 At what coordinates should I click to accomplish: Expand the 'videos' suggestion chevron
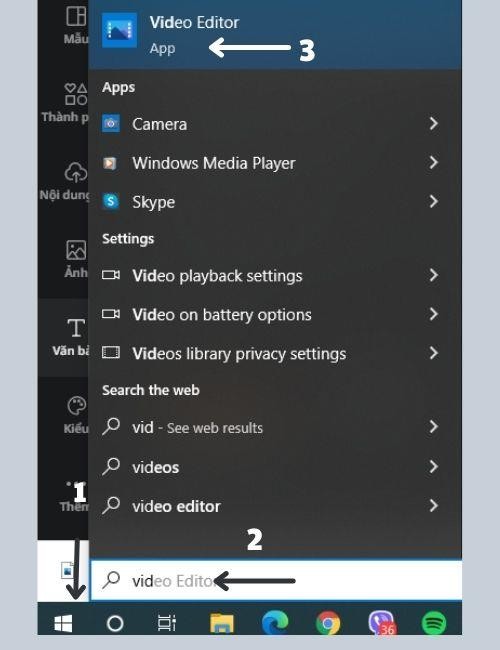(x=433, y=466)
